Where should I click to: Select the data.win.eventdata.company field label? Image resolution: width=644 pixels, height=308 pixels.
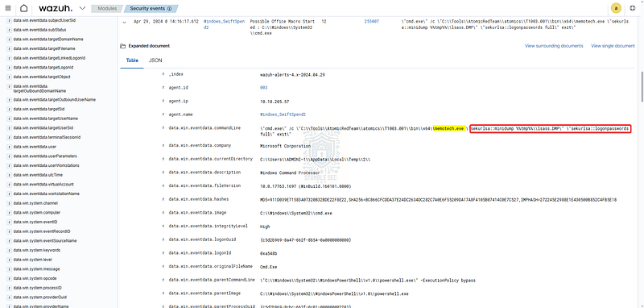point(200,145)
